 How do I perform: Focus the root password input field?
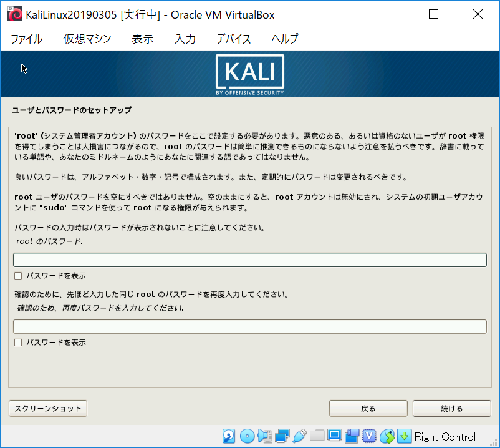(x=250, y=260)
